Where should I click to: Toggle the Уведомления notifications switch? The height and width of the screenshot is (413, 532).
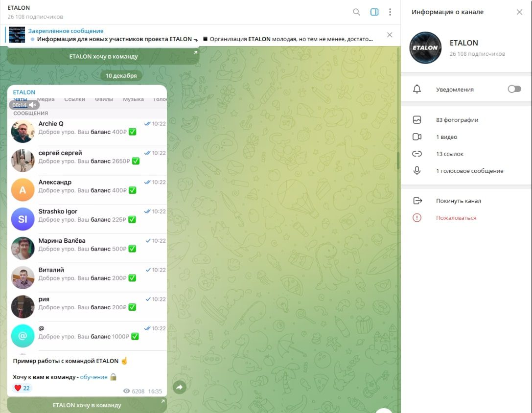(x=514, y=89)
